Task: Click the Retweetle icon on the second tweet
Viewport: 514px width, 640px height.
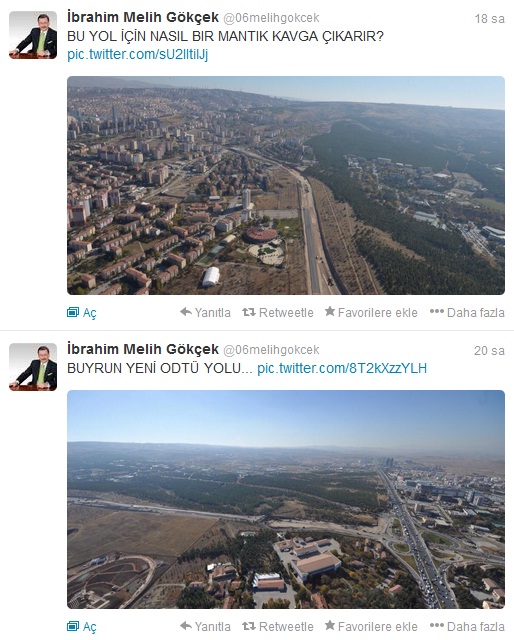Action: [249, 626]
